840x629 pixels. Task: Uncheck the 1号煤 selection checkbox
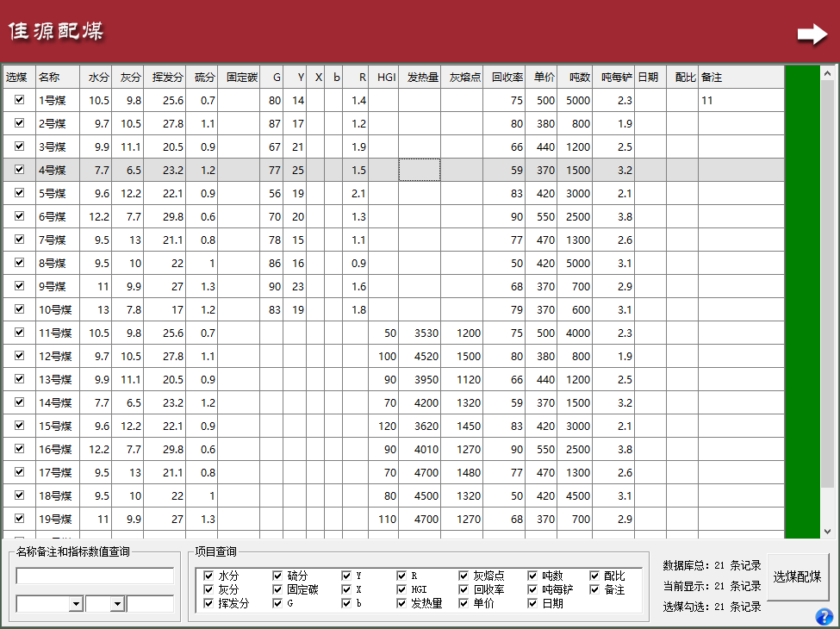19,100
